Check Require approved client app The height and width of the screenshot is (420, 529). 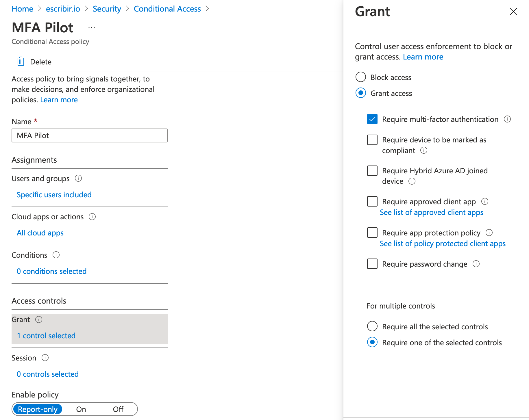click(x=372, y=201)
